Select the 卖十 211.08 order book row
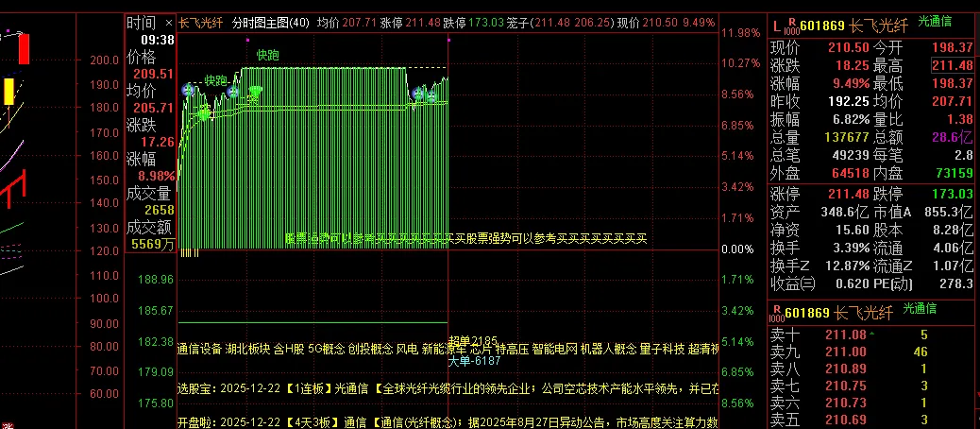The width and height of the screenshot is (980, 429). click(x=871, y=335)
